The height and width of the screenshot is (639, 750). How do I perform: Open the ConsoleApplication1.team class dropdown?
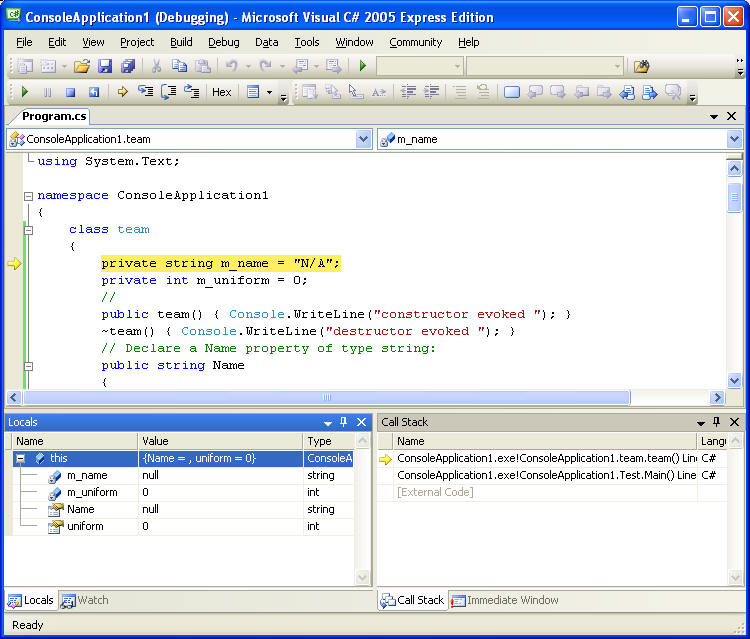click(x=363, y=139)
